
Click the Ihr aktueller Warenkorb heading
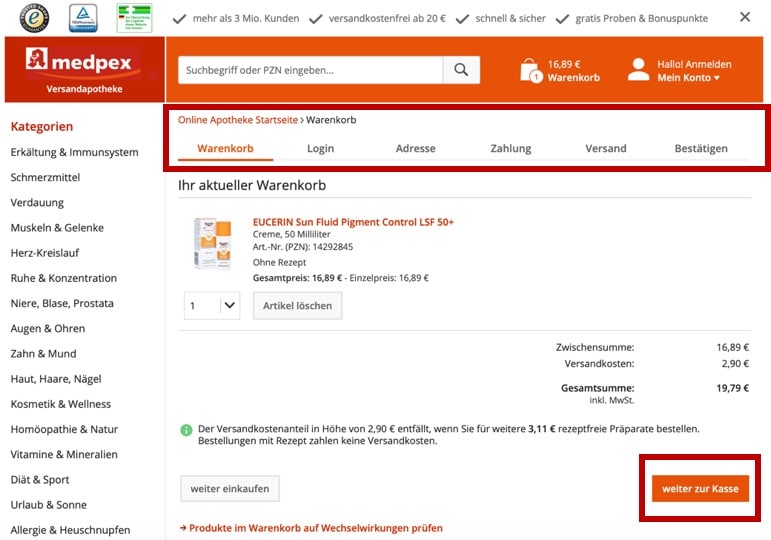[x=252, y=185]
